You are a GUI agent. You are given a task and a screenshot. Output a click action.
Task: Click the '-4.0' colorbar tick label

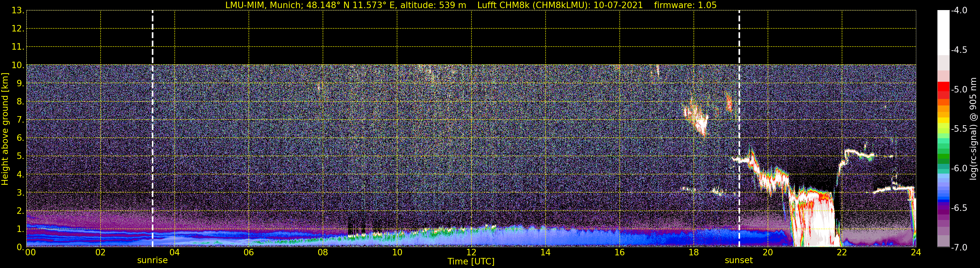pos(959,11)
